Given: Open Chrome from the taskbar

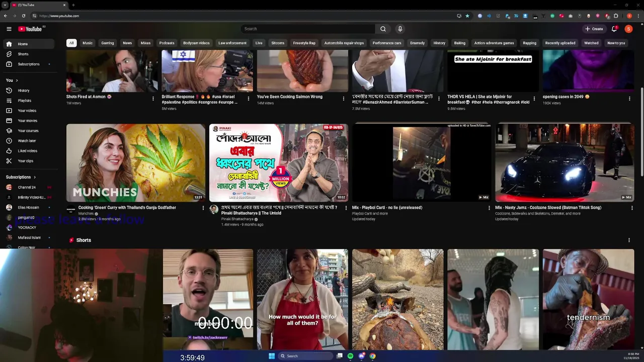Looking at the screenshot, I should 372,356.
